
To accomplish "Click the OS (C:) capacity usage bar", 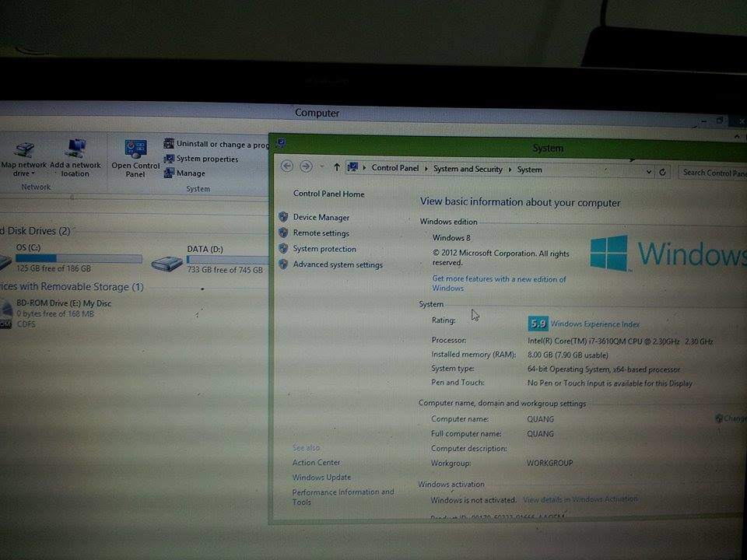I will coord(79,258).
